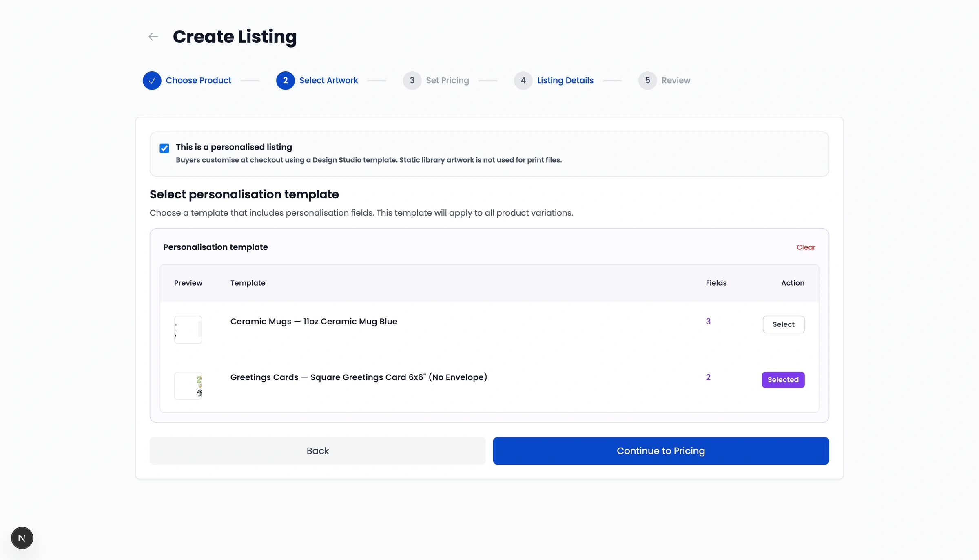Screen dimensions: 979x560
Task: Open the Select Artwork step label
Action: point(328,80)
